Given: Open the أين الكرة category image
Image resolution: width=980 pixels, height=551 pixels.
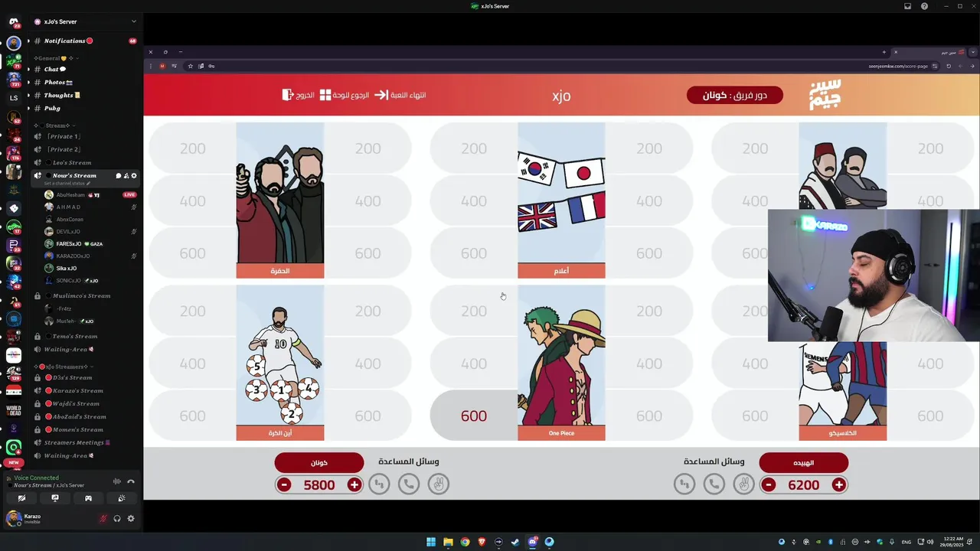Looking at the screenshot, I should pos(280,356).
